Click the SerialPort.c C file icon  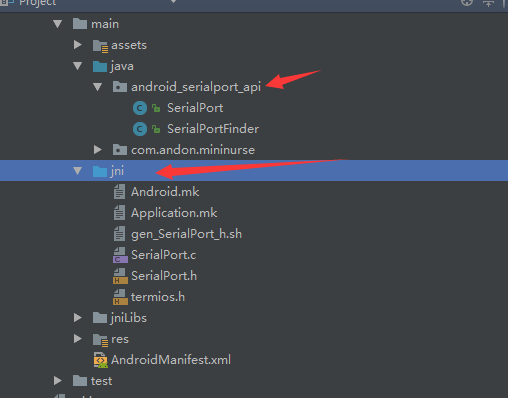(120, 255)
